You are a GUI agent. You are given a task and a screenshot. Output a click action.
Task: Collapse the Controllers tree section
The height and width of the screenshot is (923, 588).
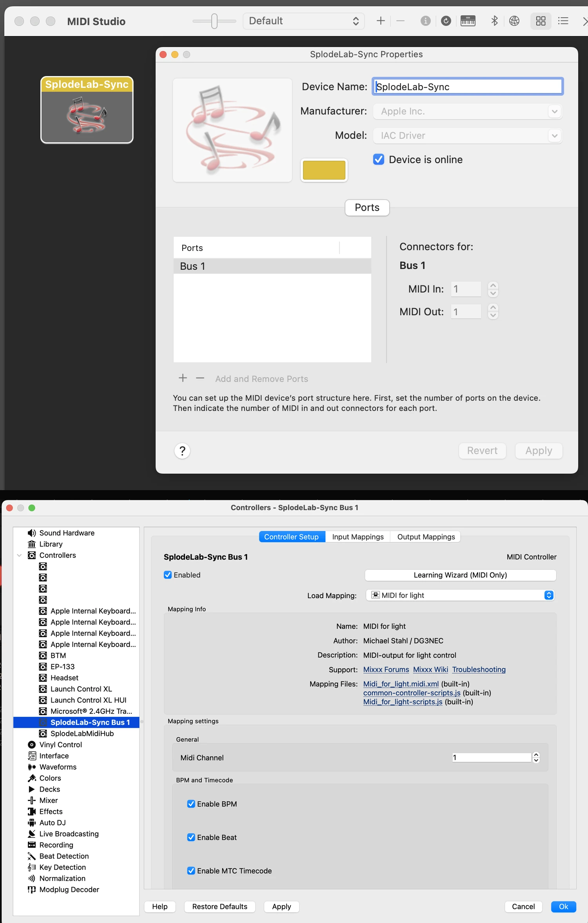point(19,555)
